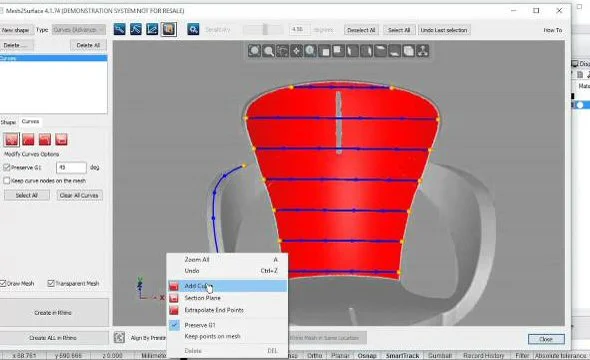This screenshot has width=590, height=360.
Task: Click the isometric cube view icon
Action: click(x=409, y=51)
